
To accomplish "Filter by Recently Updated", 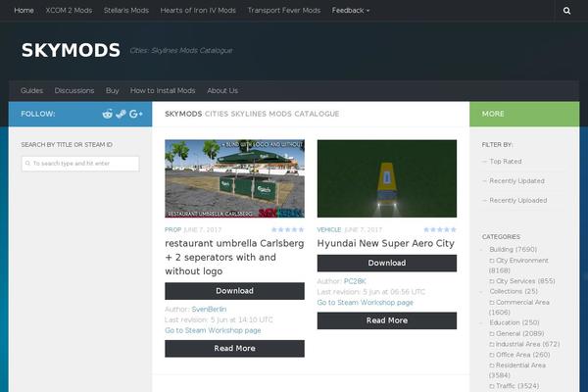I will tap(516, 180).
